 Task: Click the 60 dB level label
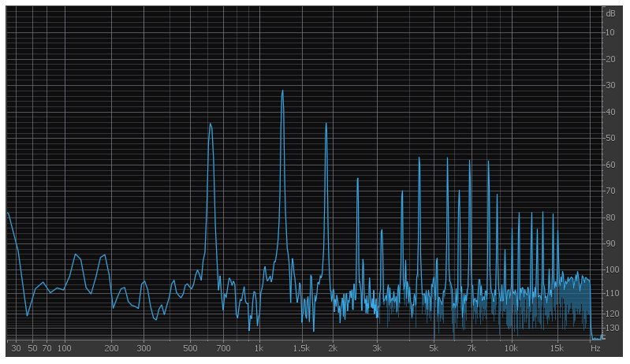click(610, 165)
